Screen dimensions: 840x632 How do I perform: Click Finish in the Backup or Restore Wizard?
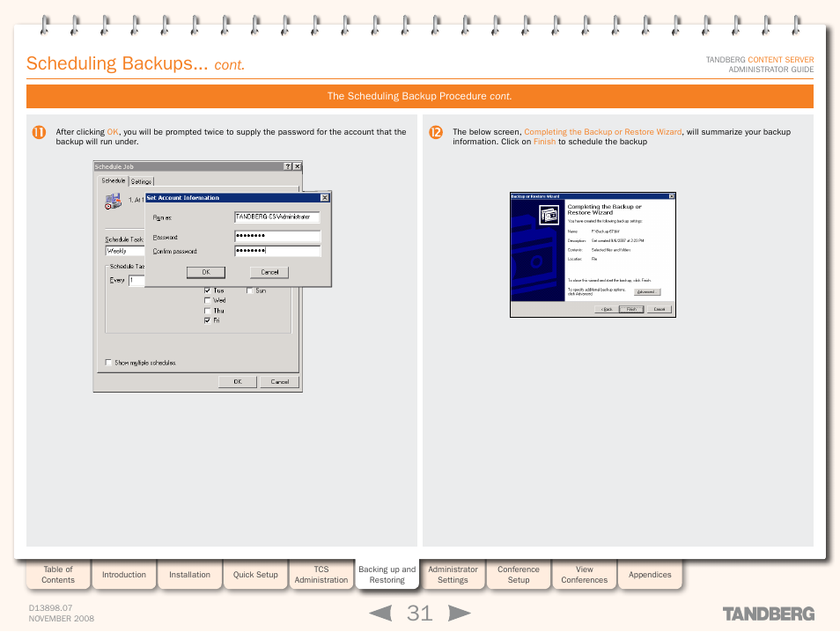point(631,309)
